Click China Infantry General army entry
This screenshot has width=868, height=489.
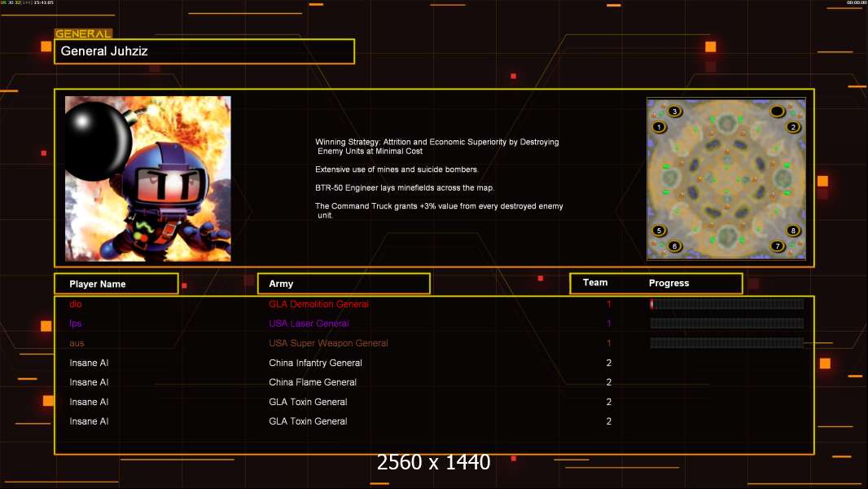315,363
